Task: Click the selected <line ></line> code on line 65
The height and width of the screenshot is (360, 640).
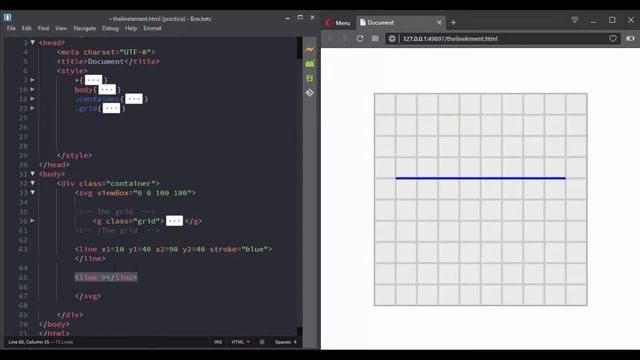Action: 106,277
